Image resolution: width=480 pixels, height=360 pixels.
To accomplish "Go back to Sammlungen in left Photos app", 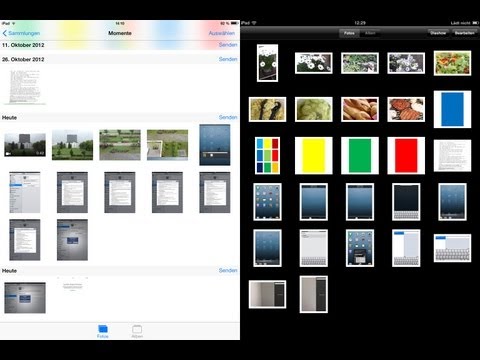I will (21, 33).
